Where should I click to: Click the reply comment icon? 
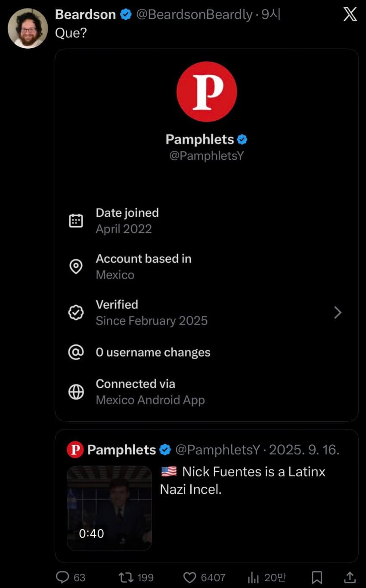point(62,577)
